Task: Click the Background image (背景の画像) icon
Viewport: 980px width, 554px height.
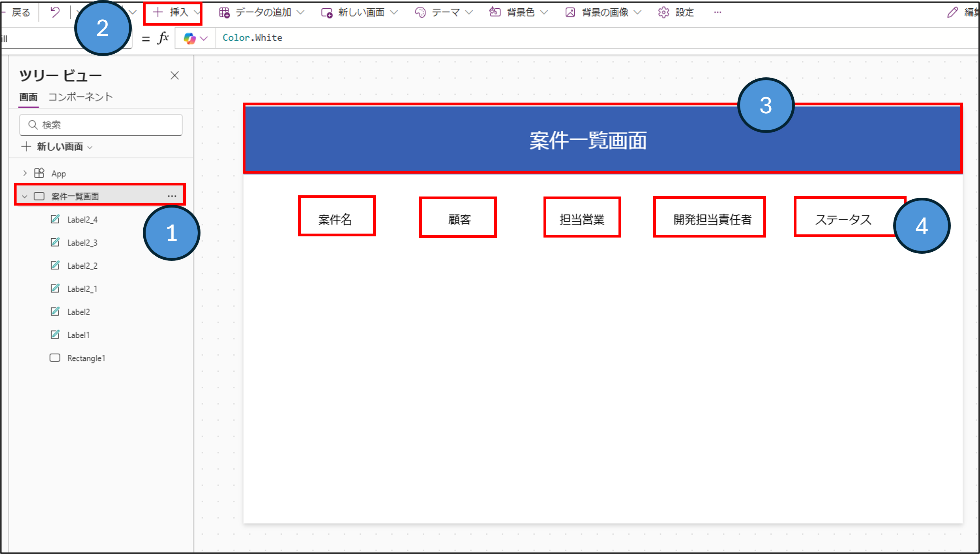Action: tap(570, 13)
